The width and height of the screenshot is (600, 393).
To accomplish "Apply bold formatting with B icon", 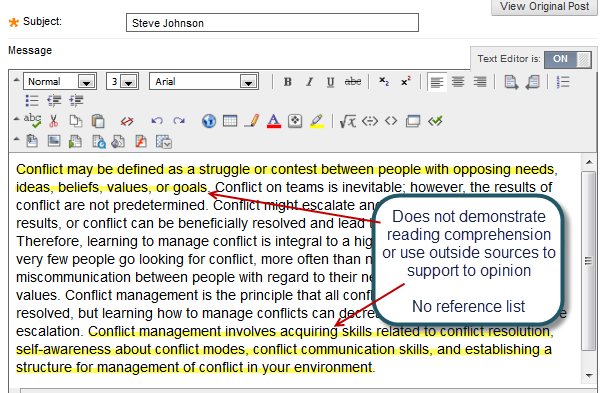I will click(x=288, y=82).
